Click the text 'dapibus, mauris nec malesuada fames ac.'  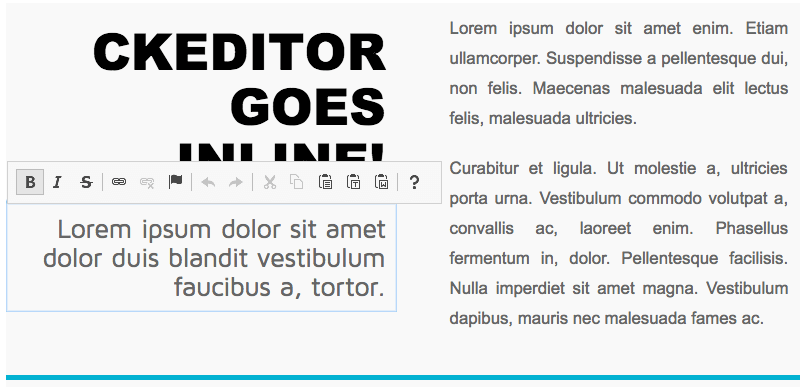tap(607, 318)
